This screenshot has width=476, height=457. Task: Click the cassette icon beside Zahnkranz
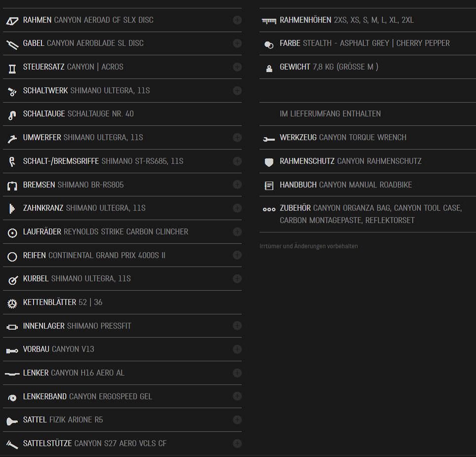pyautogui.click(x=12, y=209)
